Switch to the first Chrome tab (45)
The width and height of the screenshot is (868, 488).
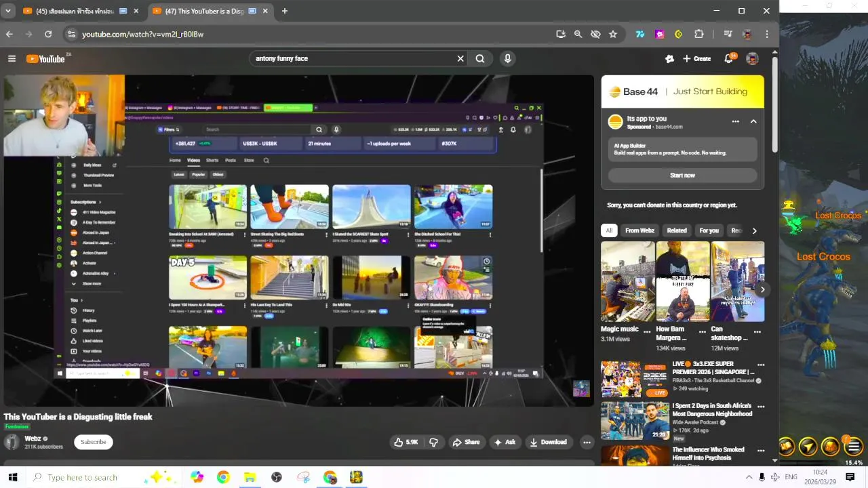tap(75, 11)
